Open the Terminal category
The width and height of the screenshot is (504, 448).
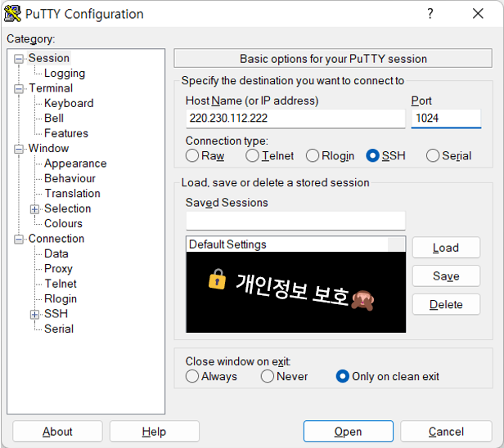(51, 88)
